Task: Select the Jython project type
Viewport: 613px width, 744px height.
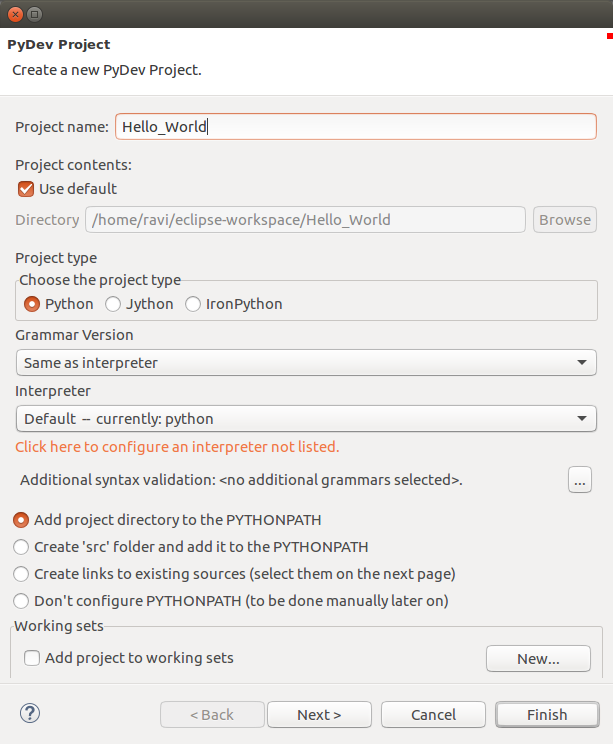Action: [x=114, y=304]
